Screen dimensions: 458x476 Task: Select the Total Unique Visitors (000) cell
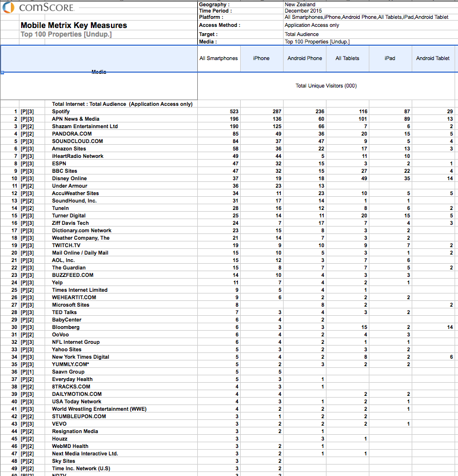click(x=326, y=86)
